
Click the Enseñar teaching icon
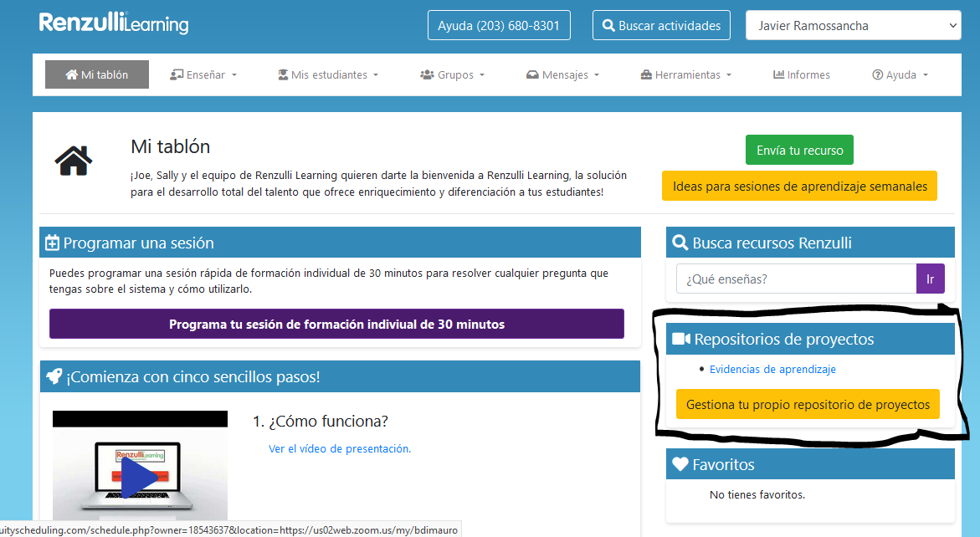(177, 75)
